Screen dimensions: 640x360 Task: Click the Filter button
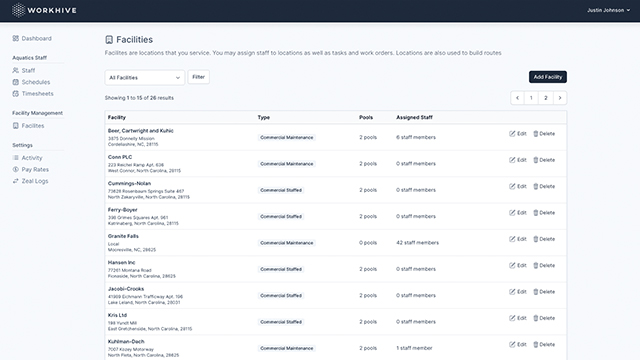coord(198,77)
